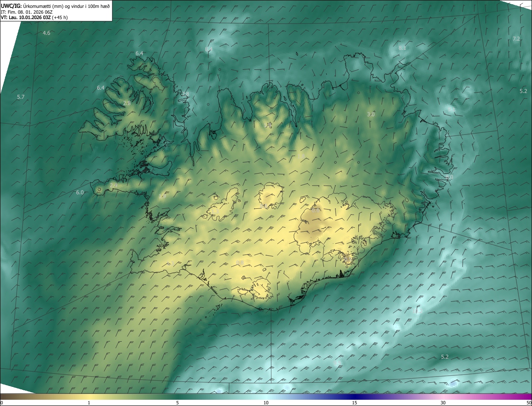Click the colorbar tick label '50'
Viewport: 532px width, 406px height.
click(528, 403)
